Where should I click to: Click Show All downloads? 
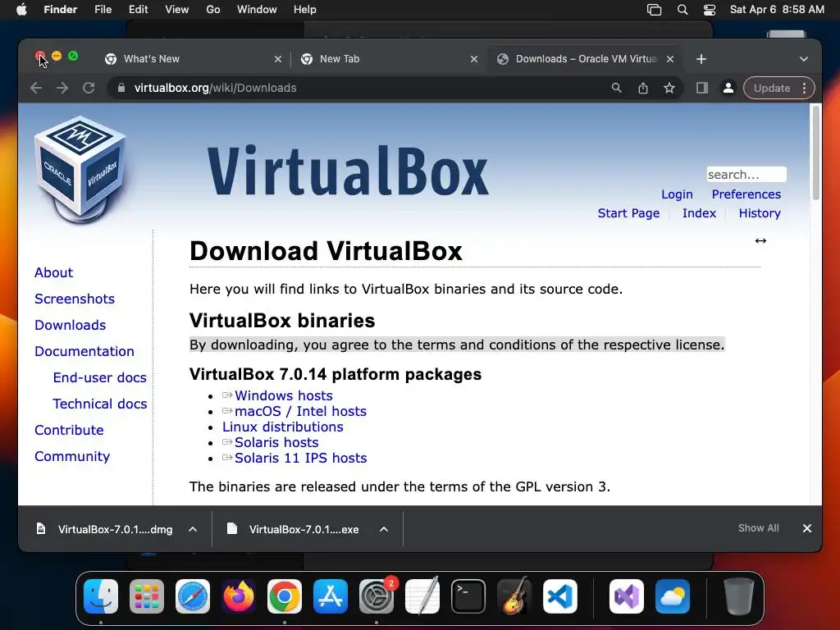(x=758, y=528)
